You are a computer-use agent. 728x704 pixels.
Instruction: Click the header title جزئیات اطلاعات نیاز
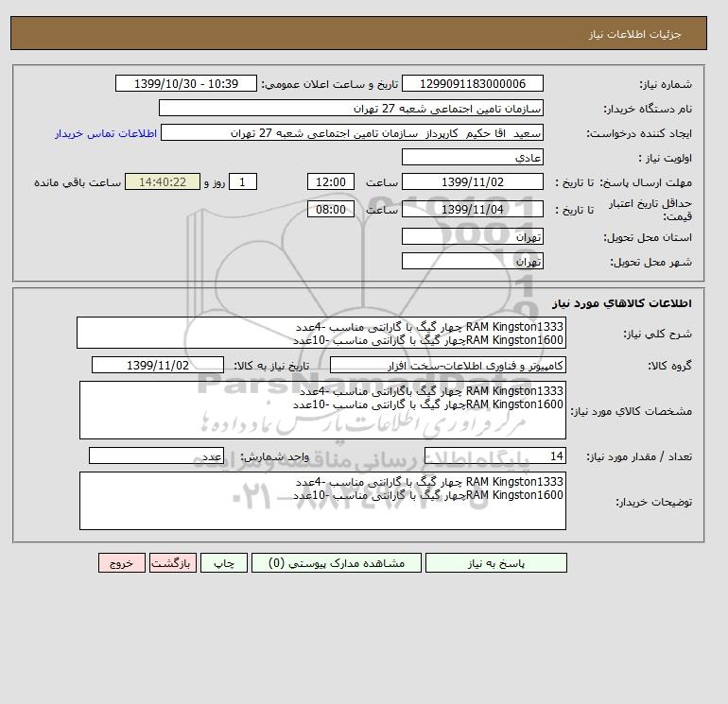click(634, 34)
